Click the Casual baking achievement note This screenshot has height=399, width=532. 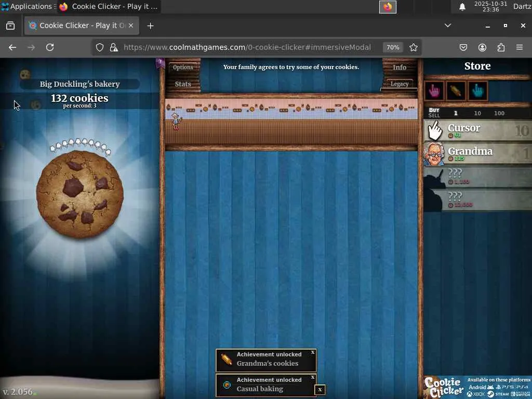click(x=266, y=385)
